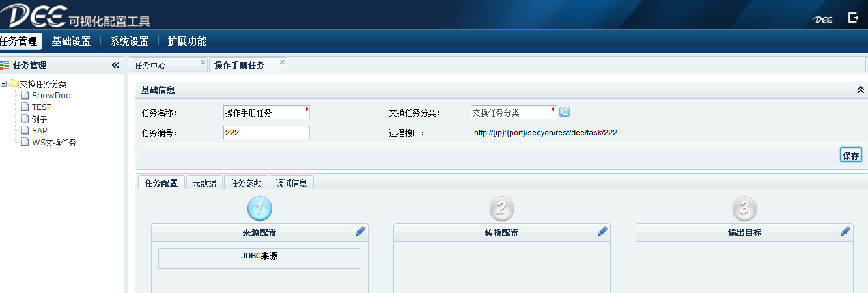868x293 pixels.
Task: Click the step 1 circle icon
Action: click(260, 208)
